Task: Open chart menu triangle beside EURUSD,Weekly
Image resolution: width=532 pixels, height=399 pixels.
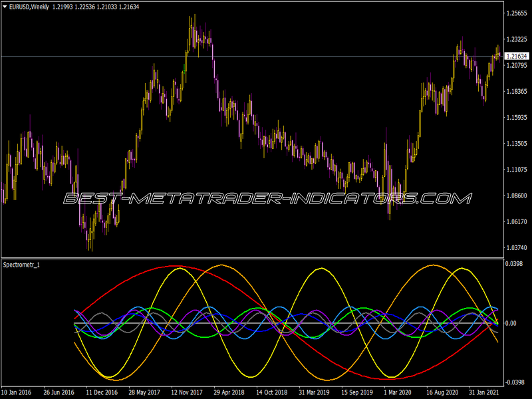Action: point(5,7)
